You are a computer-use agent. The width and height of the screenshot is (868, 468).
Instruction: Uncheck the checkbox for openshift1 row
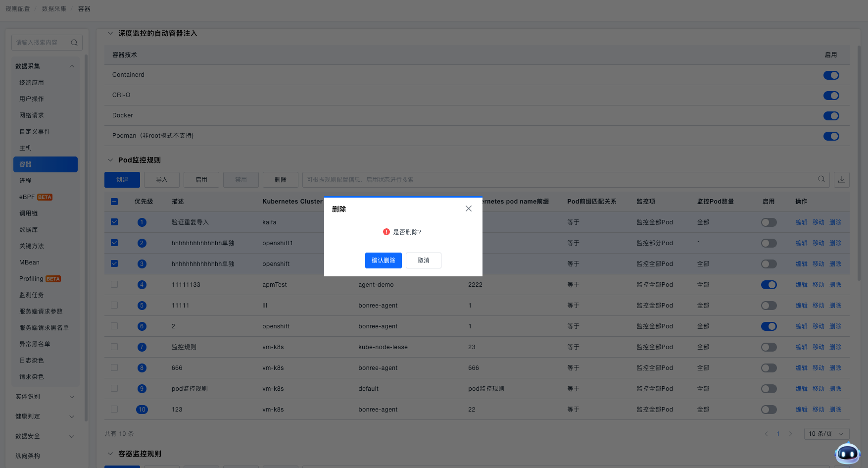coord(114,243)
